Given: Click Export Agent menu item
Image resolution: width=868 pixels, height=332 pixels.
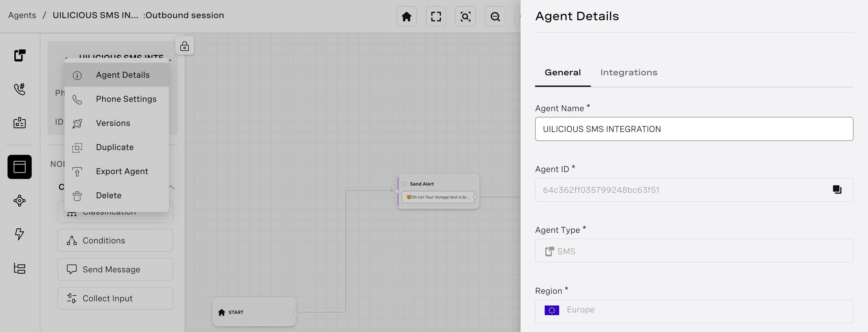Looking at the screenshot, I should coord(117,171).
